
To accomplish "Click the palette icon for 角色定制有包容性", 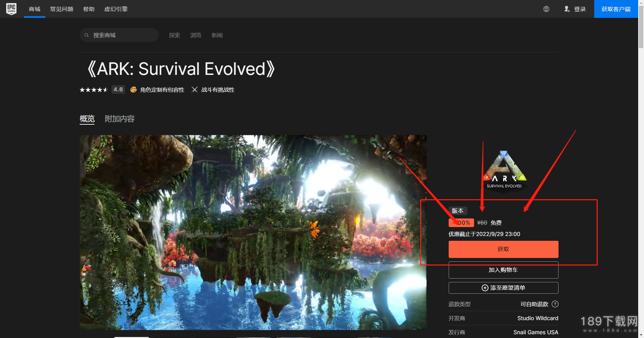I will (134, 90).
